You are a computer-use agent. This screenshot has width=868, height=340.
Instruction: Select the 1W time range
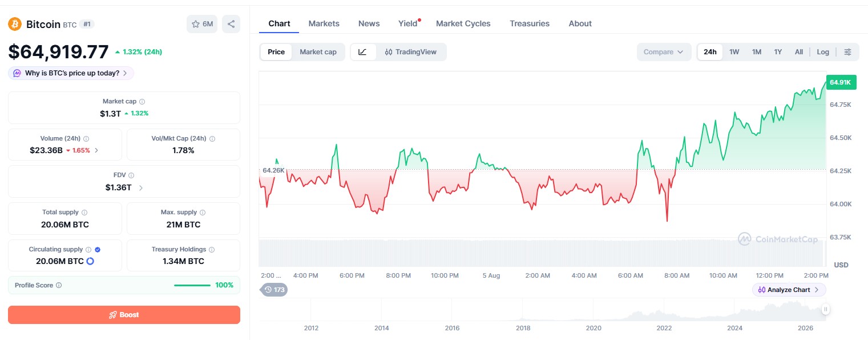734,52
